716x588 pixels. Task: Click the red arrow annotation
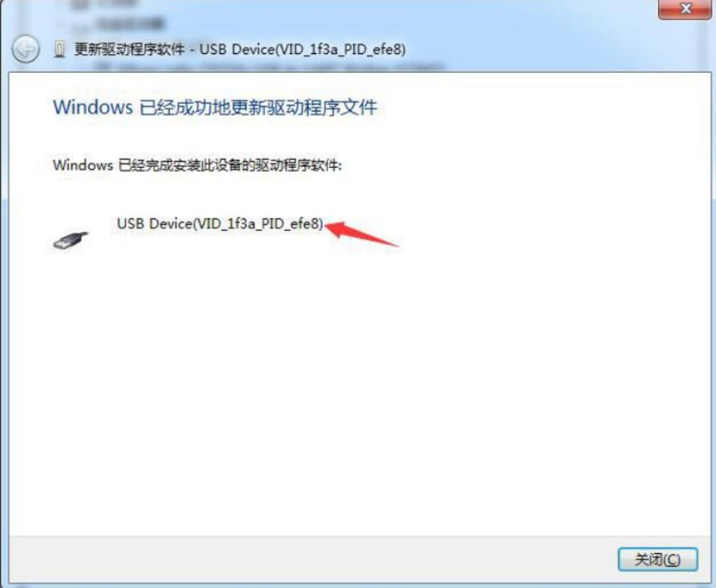coord(362,234)
